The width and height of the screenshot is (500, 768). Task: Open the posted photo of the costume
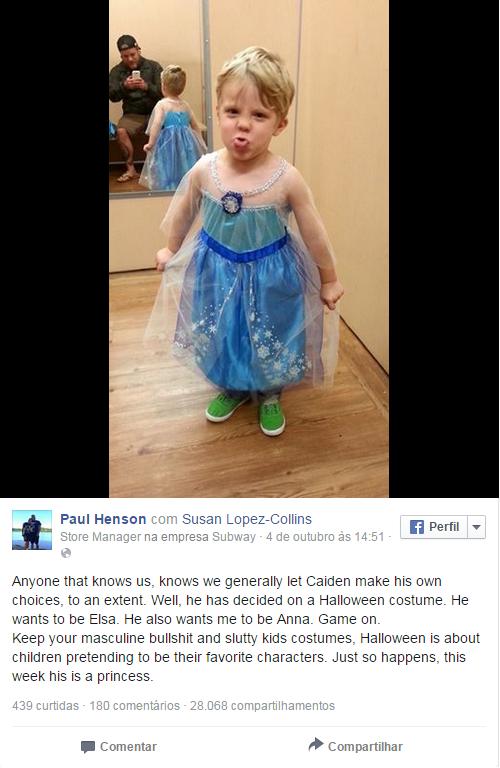[x=249, y=249]
